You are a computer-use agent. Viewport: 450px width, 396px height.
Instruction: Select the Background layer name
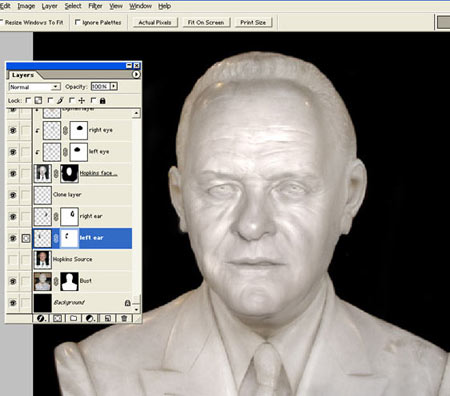[69, 303]
